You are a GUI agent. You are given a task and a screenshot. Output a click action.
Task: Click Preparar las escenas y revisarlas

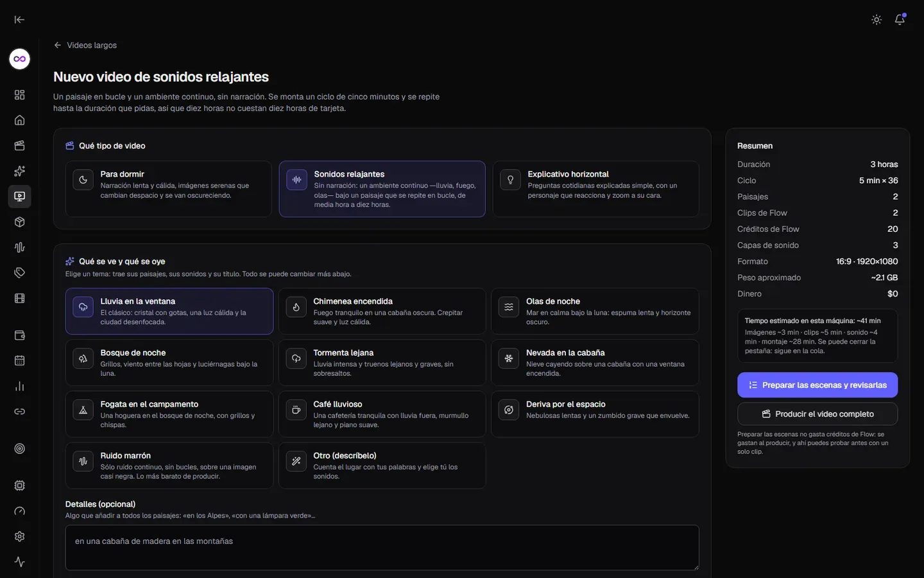click(x=817, y=385)
